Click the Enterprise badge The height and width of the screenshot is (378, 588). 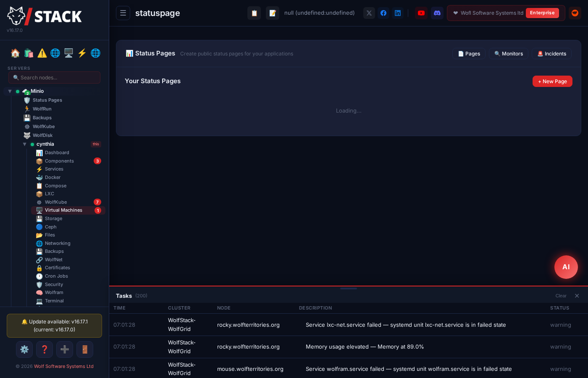[542, 13]
